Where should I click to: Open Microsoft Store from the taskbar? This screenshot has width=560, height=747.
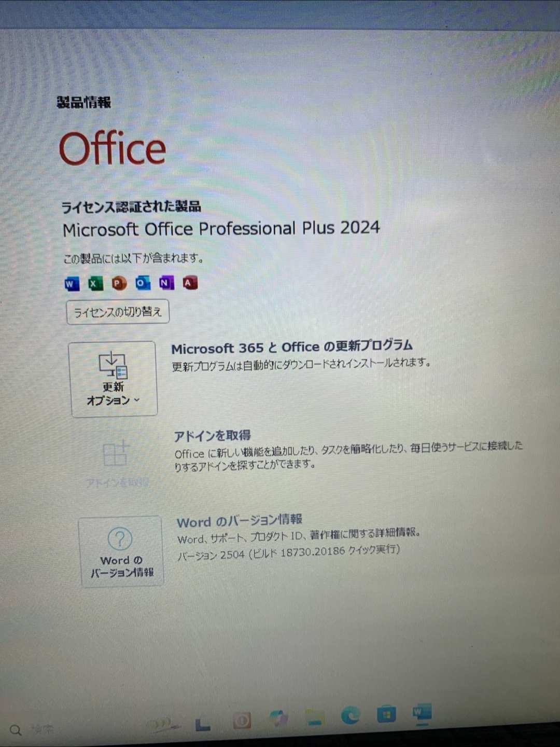click(386, 715)
